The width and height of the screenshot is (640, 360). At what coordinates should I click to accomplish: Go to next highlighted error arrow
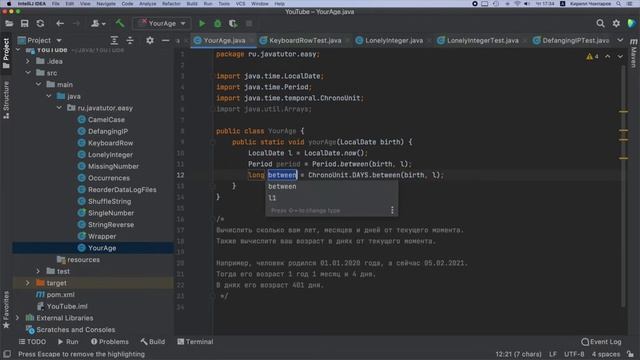click(620, 56)
